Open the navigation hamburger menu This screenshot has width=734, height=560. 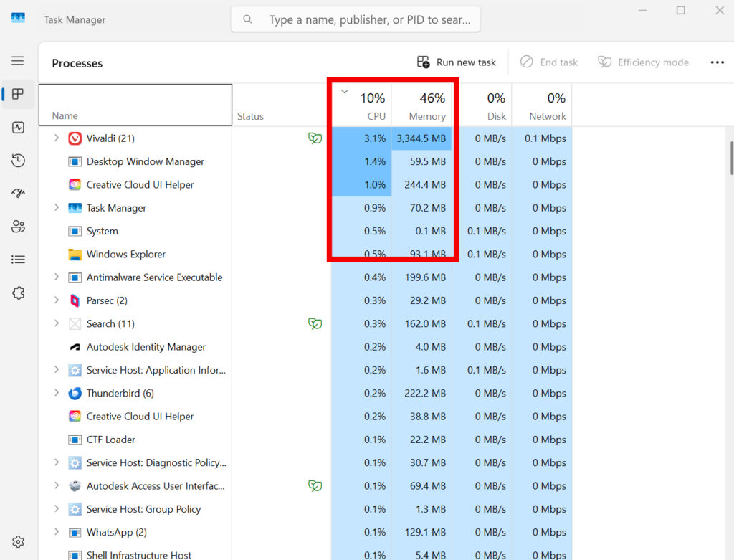[x=18, y=61]
